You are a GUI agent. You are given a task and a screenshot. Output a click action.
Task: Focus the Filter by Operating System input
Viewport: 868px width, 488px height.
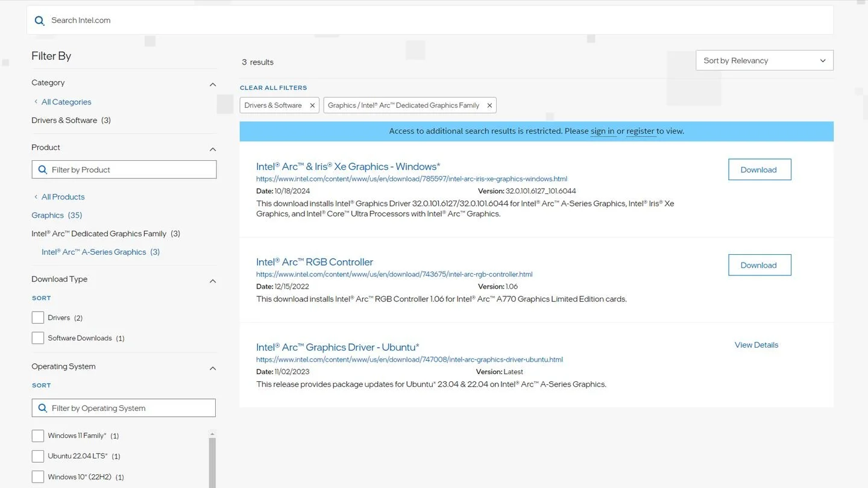click(x=124, y=408)
